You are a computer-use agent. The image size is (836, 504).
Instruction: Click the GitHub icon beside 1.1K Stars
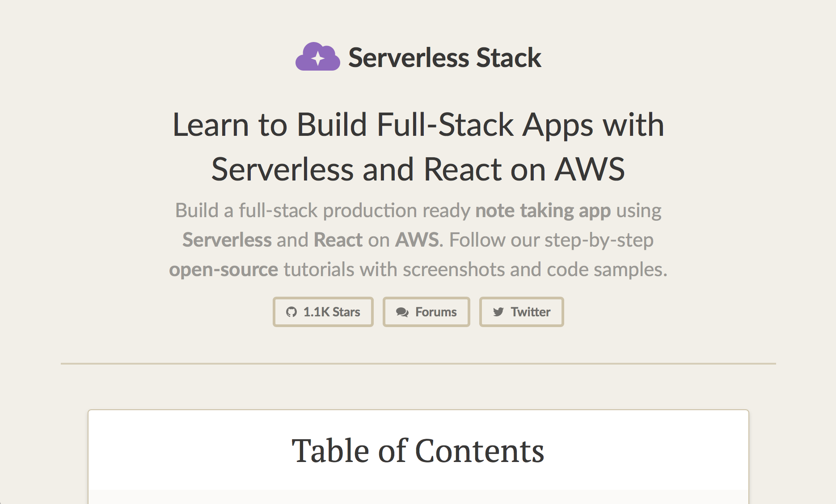291,312
